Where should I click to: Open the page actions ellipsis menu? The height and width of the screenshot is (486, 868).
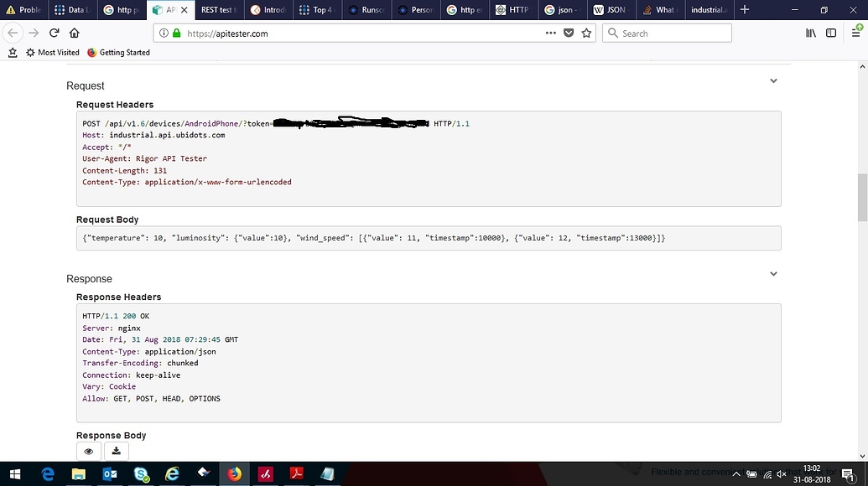tap(550, 33)
